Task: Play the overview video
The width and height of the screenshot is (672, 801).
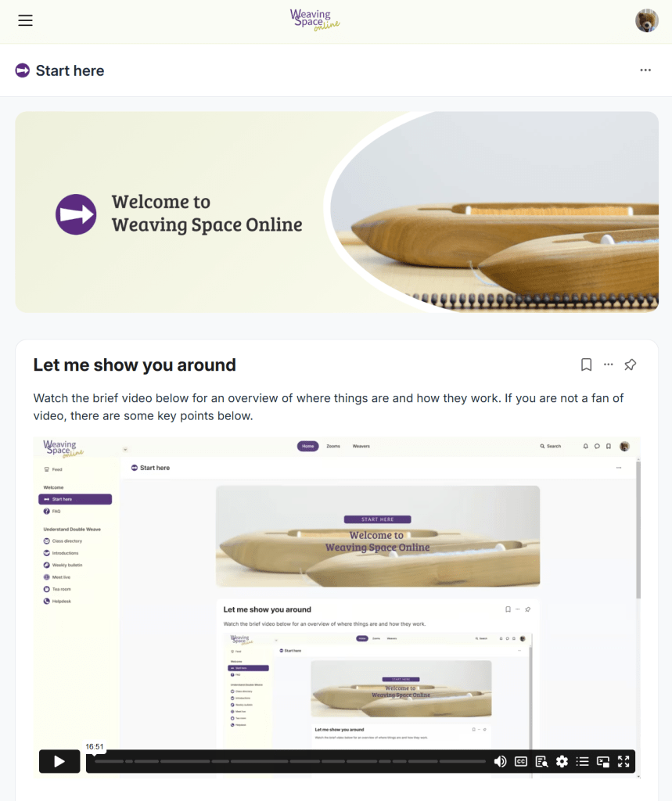Action: (x=59, y=762)
